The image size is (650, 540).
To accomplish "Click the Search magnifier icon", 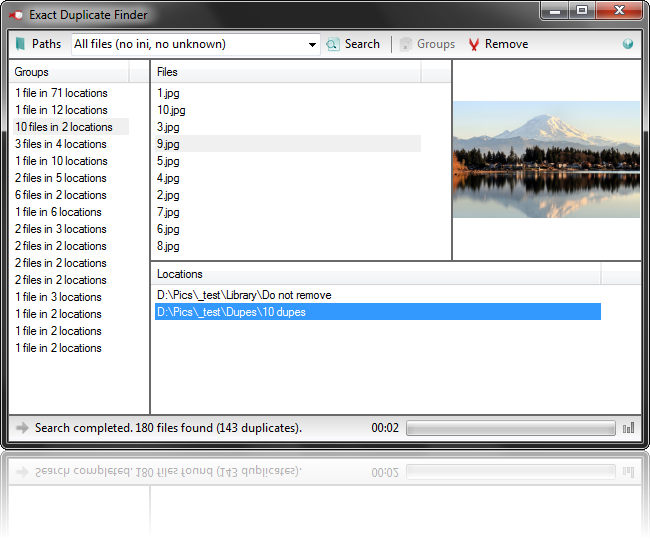I will pyautogui.click(x=333, y=44).
